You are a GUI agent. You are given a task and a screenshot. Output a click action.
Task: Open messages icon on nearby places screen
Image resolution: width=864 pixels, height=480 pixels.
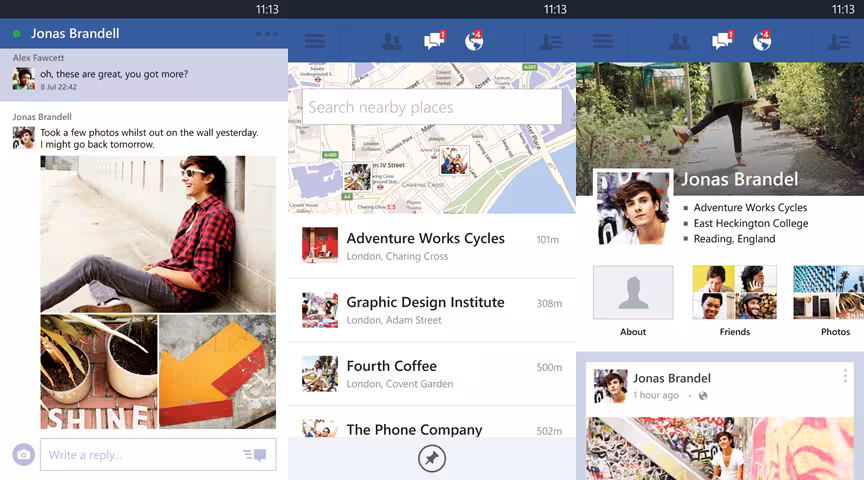click(x=434, y=40)
